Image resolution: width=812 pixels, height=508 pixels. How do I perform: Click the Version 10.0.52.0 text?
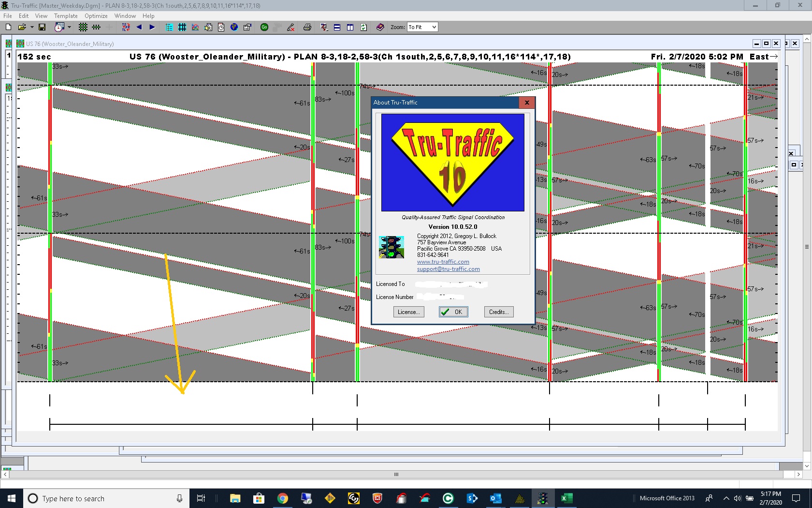(453, 227)
